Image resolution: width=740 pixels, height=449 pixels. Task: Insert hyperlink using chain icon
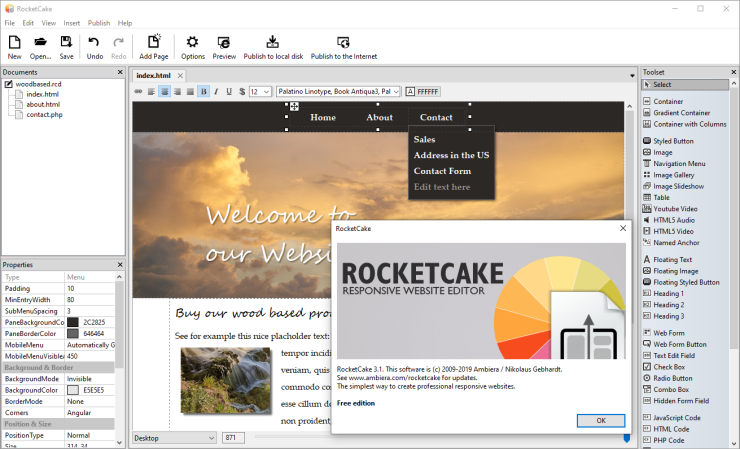click(x=138, y=92)
